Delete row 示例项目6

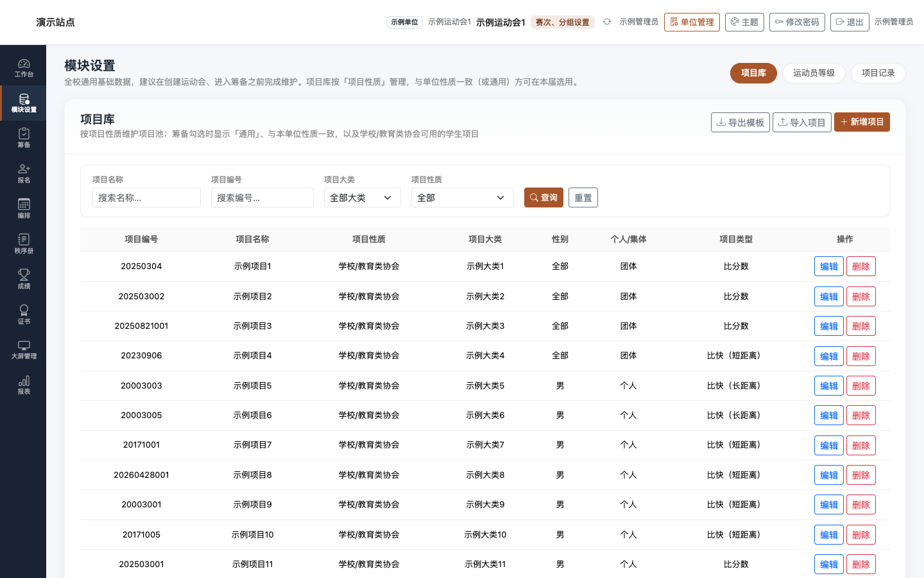point(861,416)
